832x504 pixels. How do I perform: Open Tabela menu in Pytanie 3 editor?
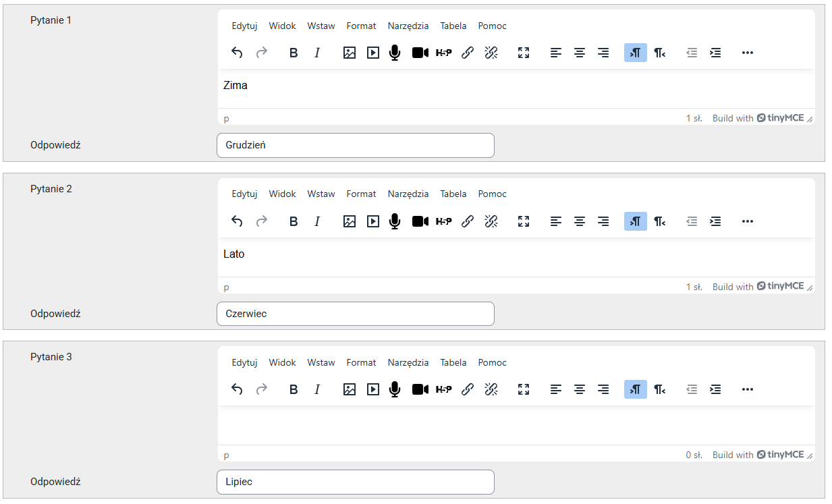pos(453,362)
